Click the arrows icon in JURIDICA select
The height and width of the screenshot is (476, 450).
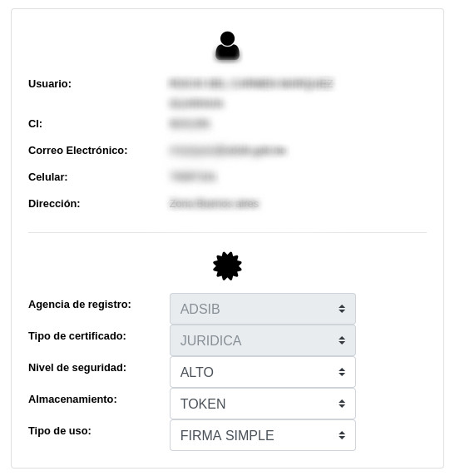pos(342,340)
